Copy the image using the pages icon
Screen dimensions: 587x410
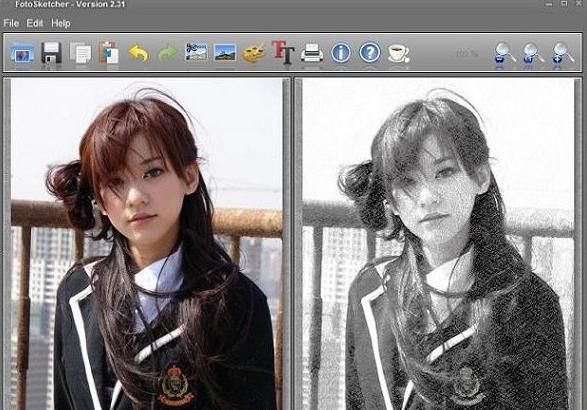point(80,53)
